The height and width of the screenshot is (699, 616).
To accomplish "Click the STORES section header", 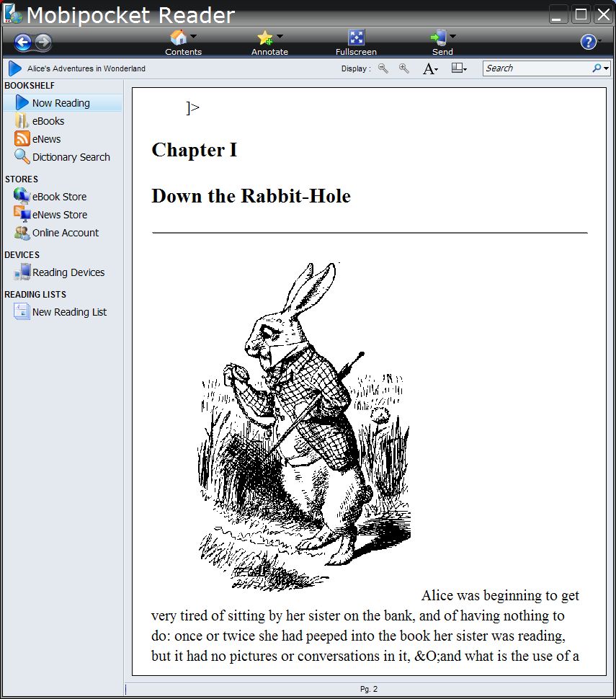I will tap(22, 179).
